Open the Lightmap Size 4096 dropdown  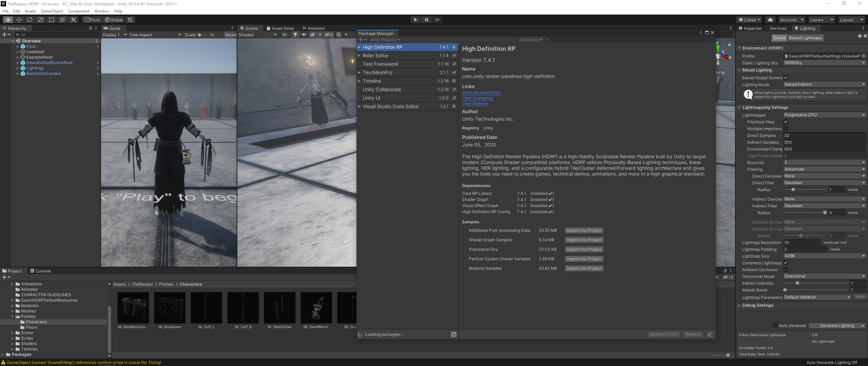[x=825, y=256]
